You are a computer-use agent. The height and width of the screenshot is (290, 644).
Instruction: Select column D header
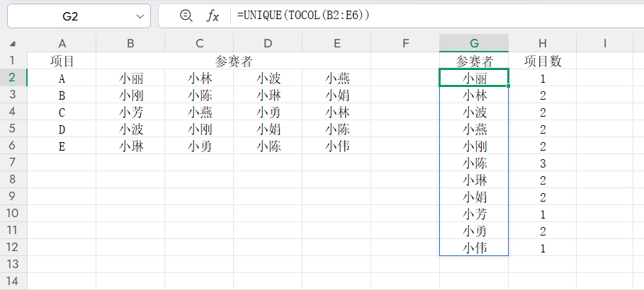[x=268, y=43]
